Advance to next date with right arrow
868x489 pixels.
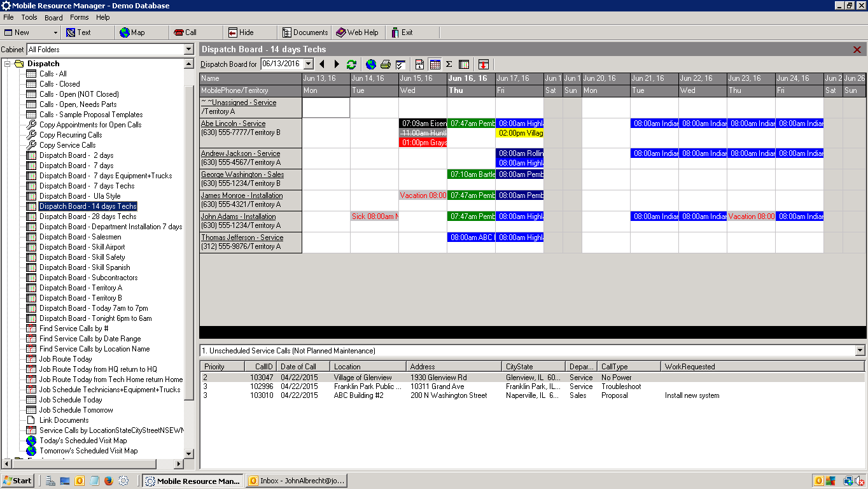pos(337,64)
